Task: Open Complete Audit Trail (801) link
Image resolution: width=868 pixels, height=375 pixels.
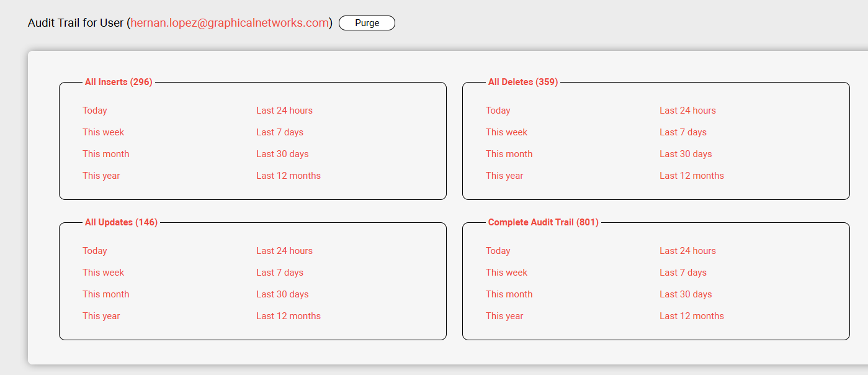Action: 543,222
